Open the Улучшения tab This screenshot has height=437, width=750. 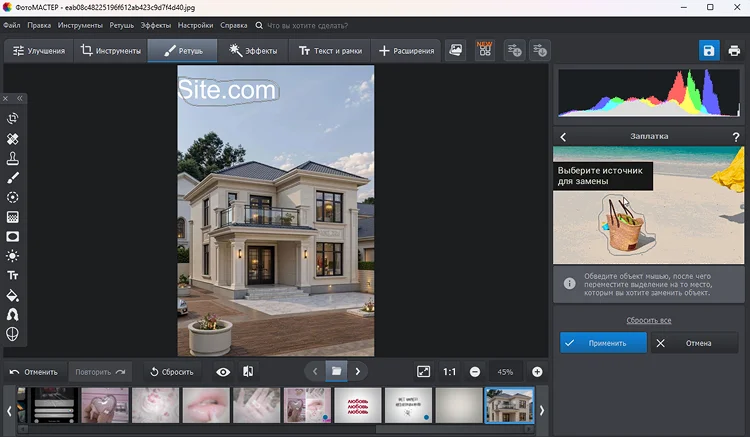click(x=39, y=51)
